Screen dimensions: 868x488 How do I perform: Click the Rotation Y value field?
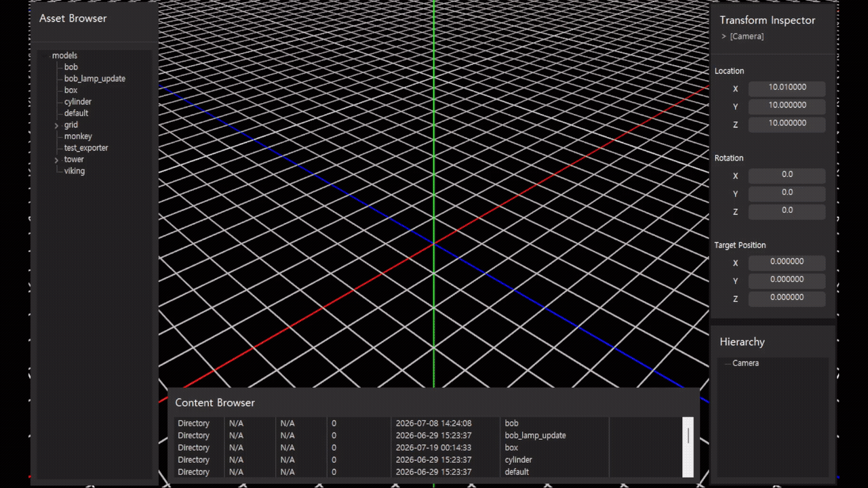point(787,193)
